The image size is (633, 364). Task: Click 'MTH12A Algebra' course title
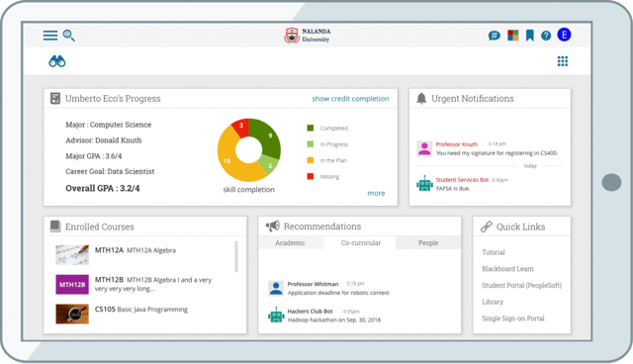click(136, 250)
